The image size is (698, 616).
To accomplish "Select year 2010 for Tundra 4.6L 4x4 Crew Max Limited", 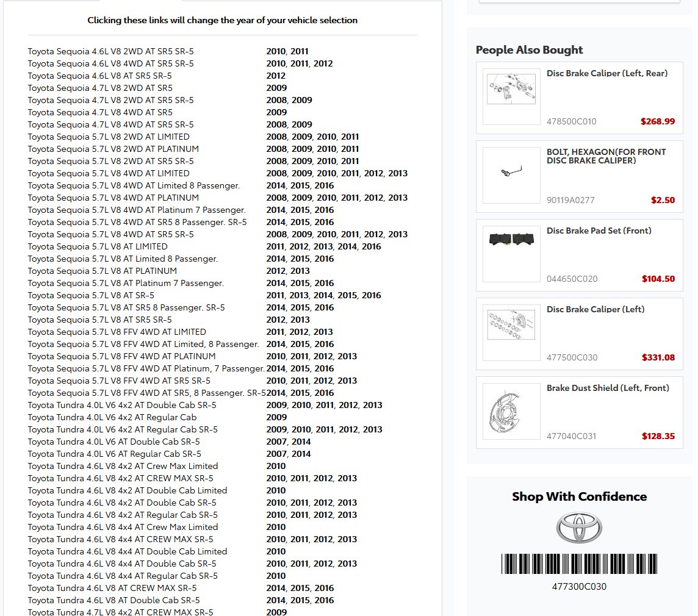I will [x=276, y=528].
